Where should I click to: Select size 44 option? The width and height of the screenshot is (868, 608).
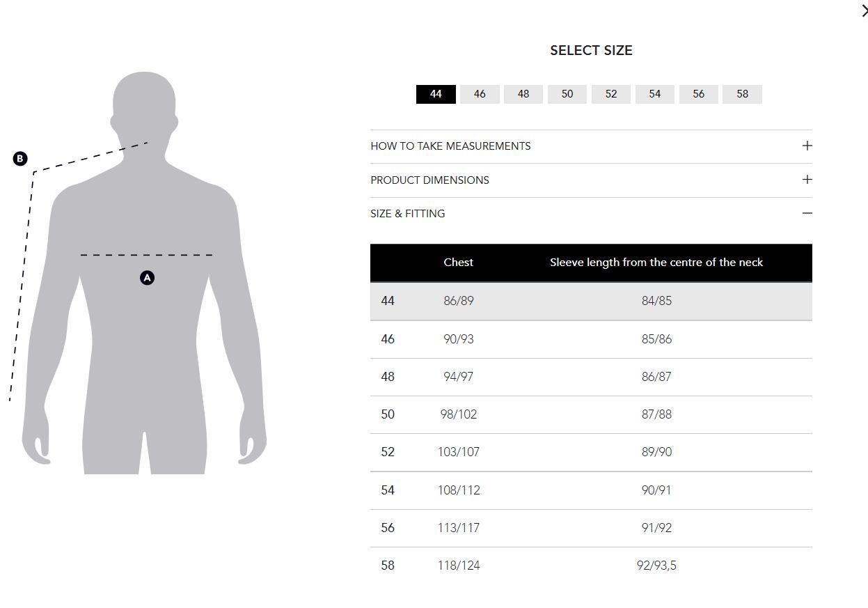tap(436, 94)
